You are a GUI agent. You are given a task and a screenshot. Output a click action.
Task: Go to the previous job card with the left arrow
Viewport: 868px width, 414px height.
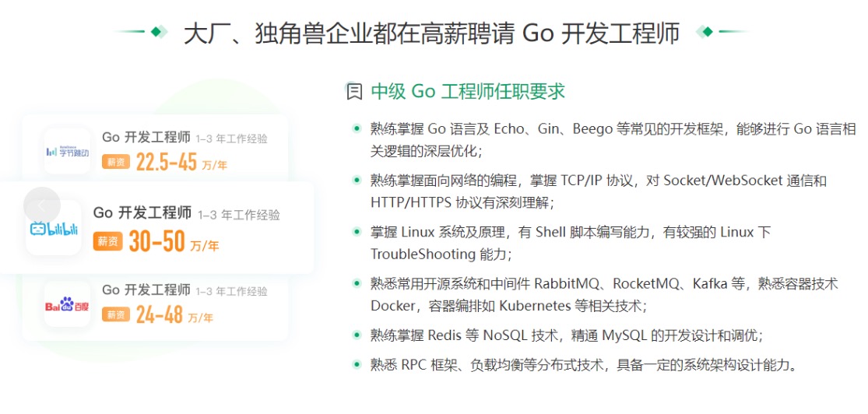pyautogui.click(x=42, y=205)
